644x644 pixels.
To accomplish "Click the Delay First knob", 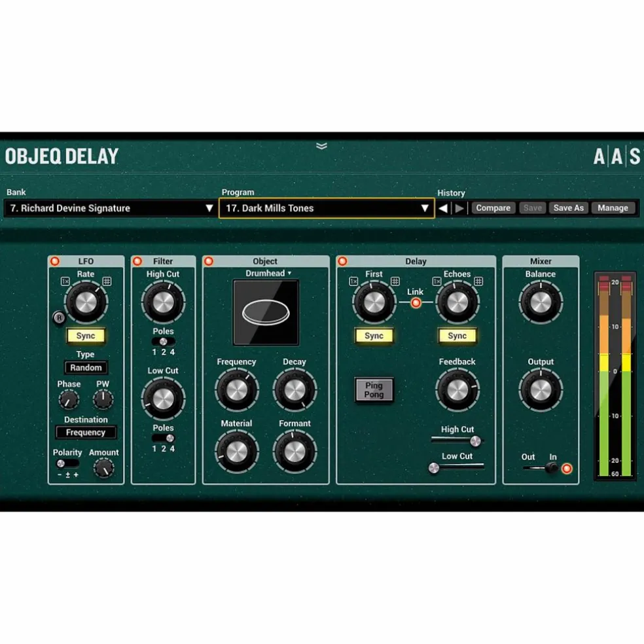I will [x=374, y=303].
